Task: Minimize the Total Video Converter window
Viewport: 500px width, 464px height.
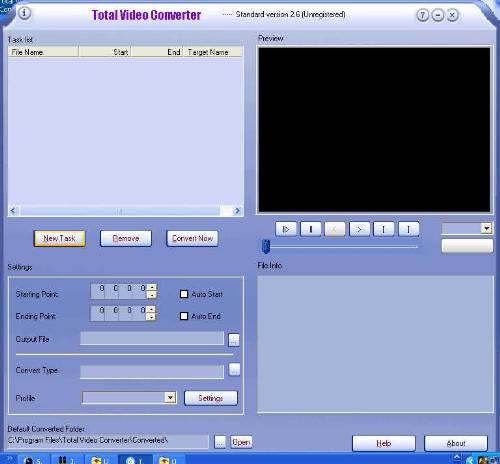Action: (x=438, y=15)
